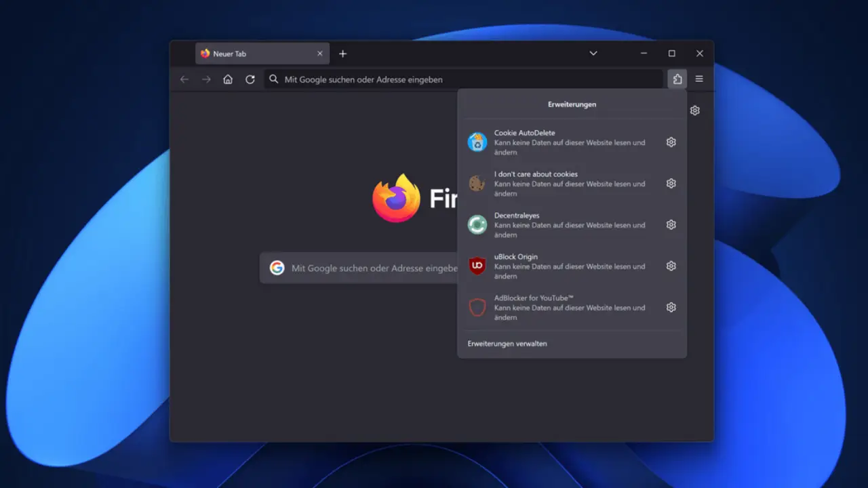Select the AdBlocker for YouTube entry
This screenshot has width=868, height=488.
coord(572,308)
